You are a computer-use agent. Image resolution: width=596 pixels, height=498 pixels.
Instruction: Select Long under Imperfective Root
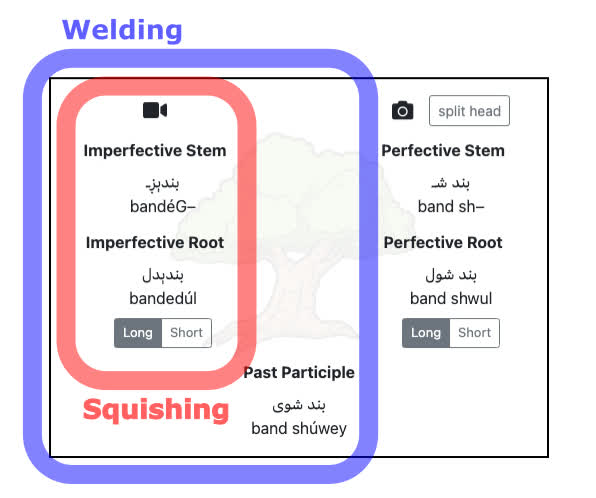coord(138,333)
